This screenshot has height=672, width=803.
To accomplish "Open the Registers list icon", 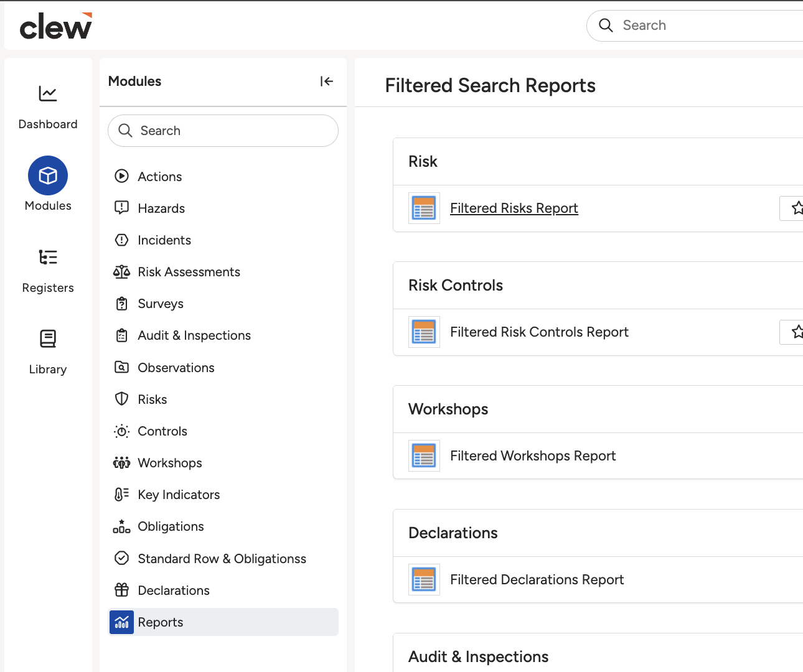I will click(48, 257).
